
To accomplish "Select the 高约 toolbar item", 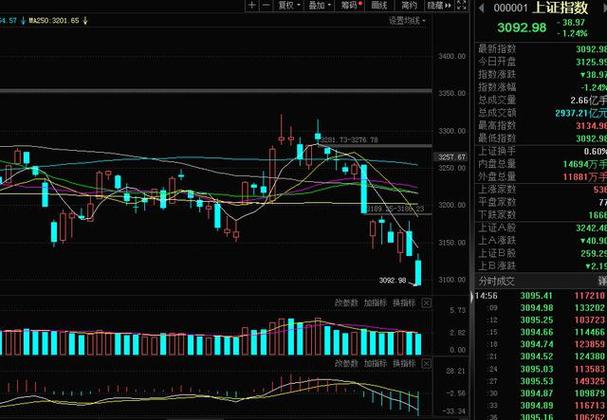I will pyautogui.click(x=408, y=5).
